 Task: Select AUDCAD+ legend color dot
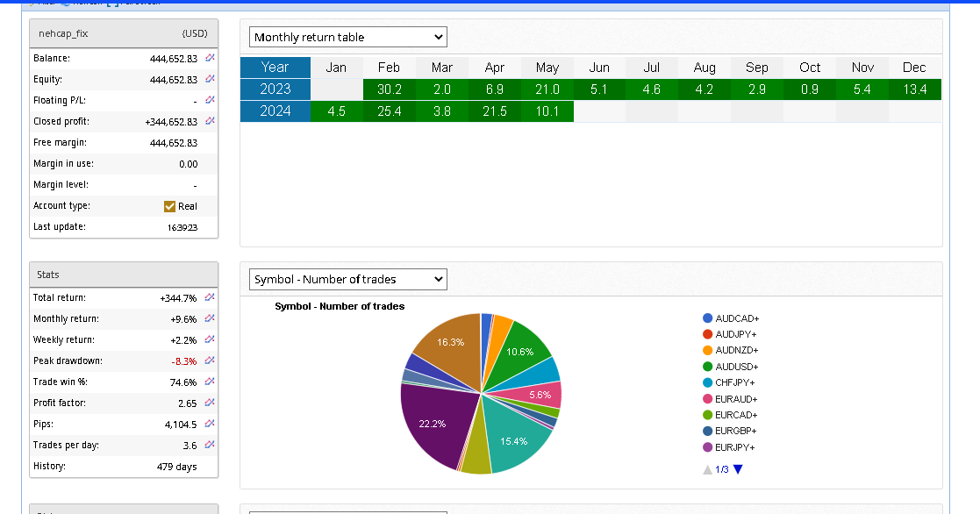click(707, 318)
